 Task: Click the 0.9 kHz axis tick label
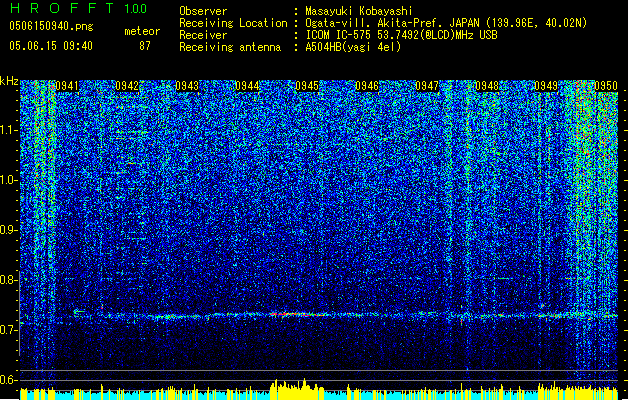coord(8,230)
